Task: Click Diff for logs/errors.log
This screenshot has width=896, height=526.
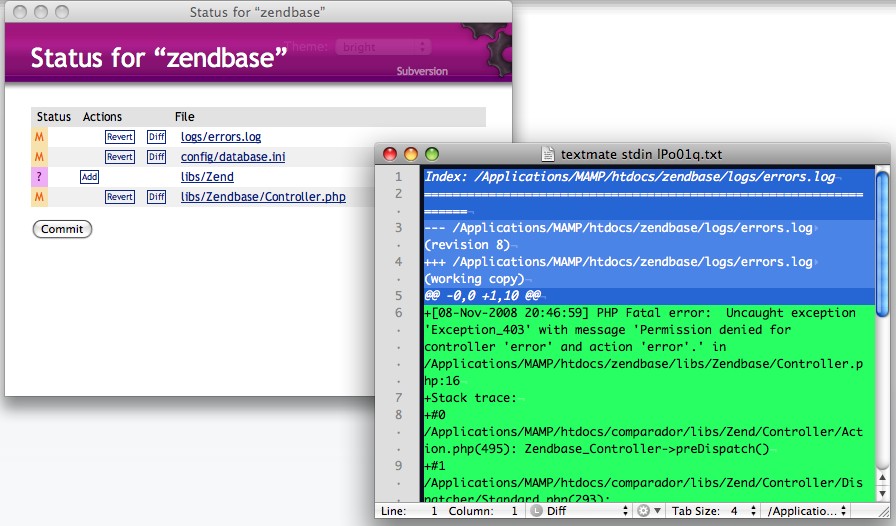Action: point(157,137)
